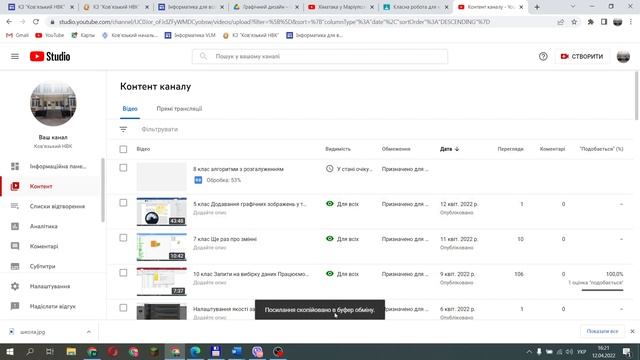Check the 10 клас Запити на вибірку checkbox

(123, 273)
